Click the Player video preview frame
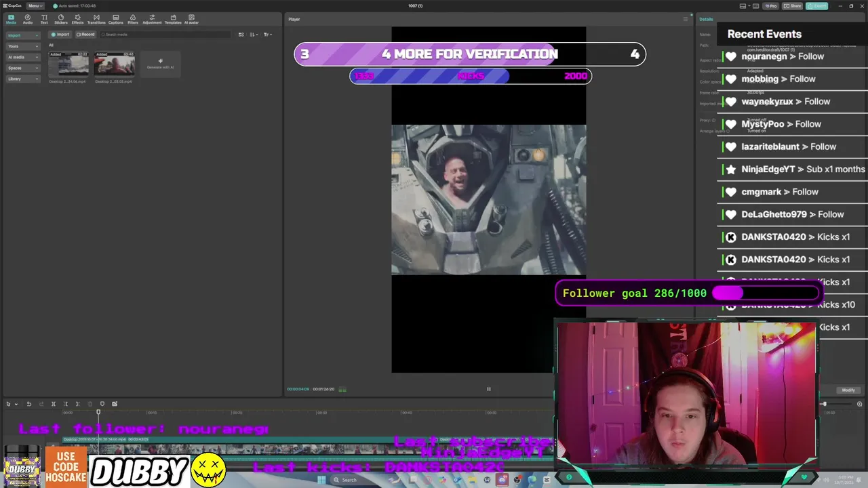 [489, 199]
